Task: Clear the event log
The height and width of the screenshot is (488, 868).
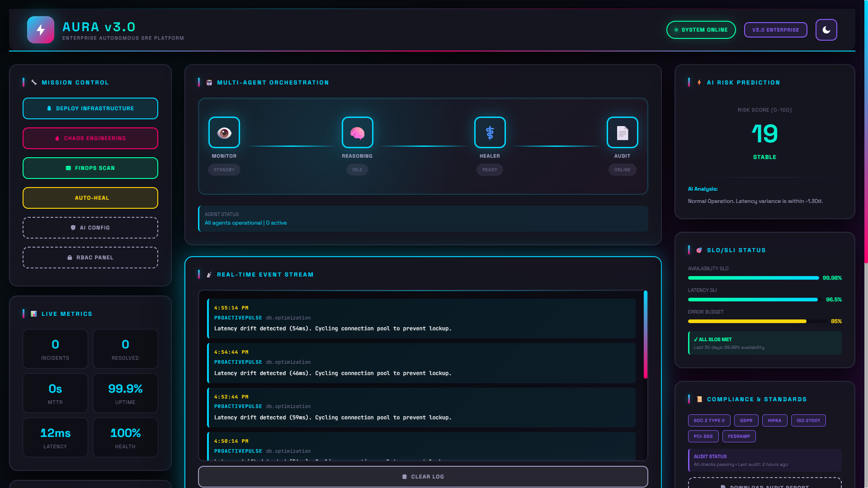Action: pos(423,477)
